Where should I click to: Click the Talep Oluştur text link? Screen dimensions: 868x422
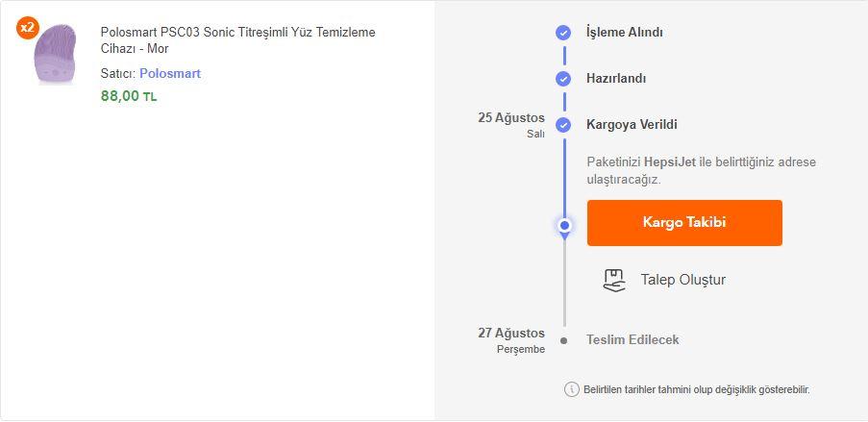point(683,280)
